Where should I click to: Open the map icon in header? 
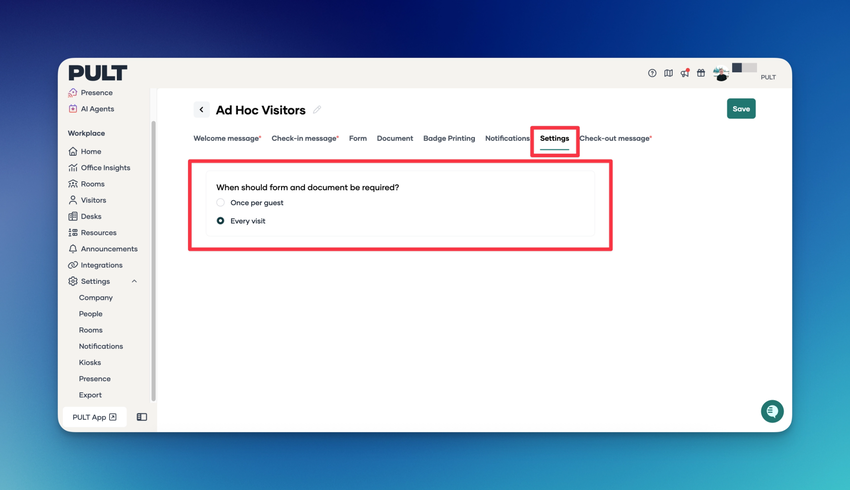(668, 73)
